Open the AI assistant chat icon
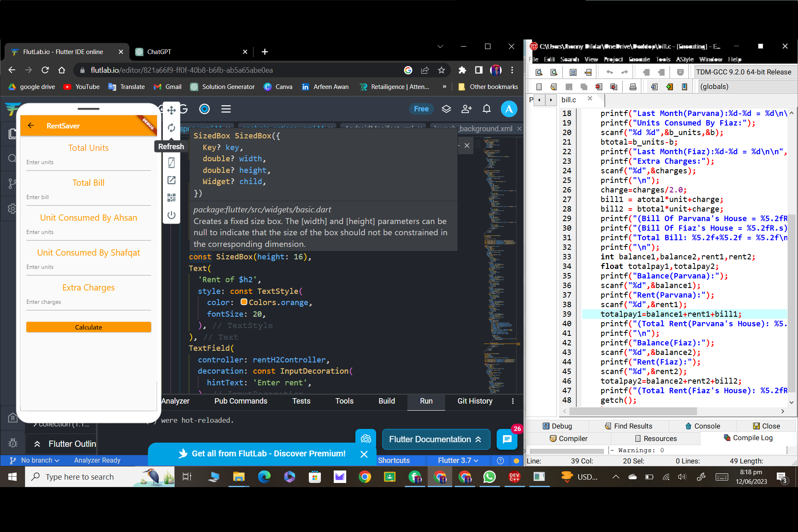798x532 pixels. point(366,439)
